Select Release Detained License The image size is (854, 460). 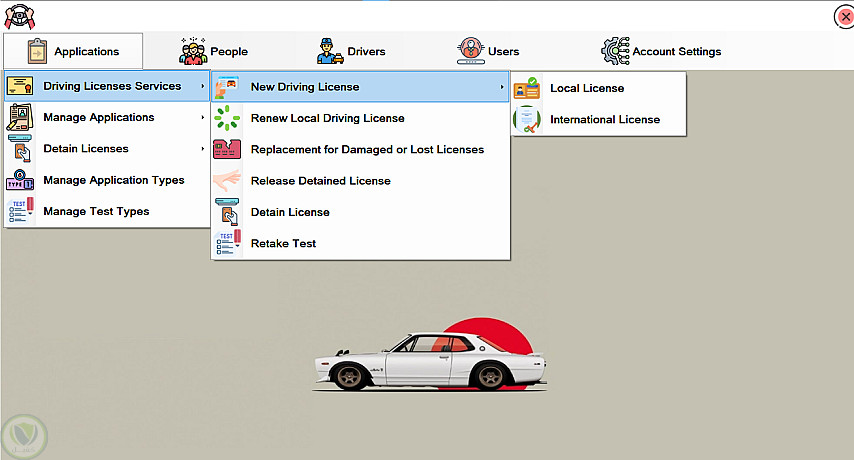(361, 181)
